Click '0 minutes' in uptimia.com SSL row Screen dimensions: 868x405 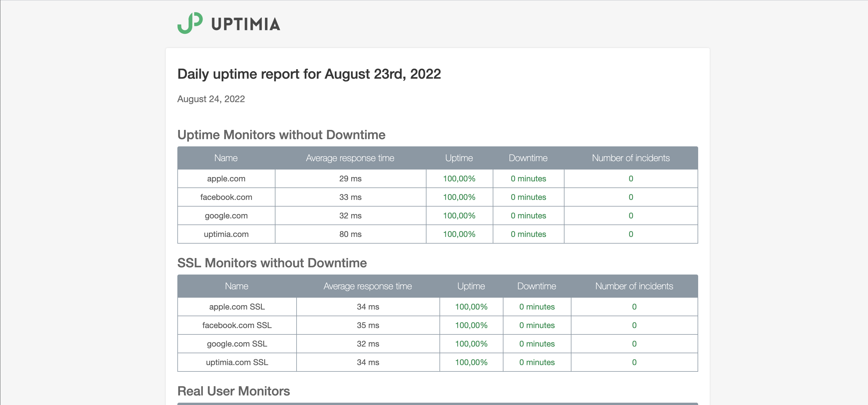[537, 362]
